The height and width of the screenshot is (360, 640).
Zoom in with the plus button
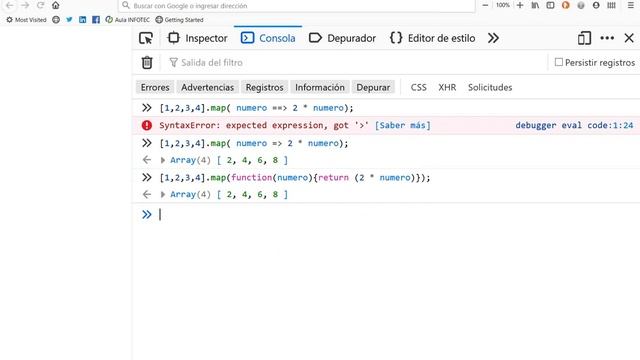coord(520,5)
